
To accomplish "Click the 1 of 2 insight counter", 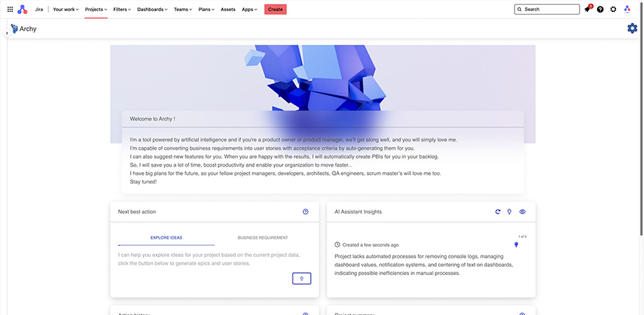I will point(522,237).
